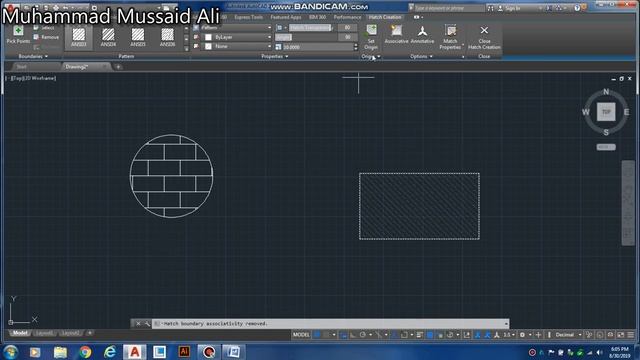Open the Windows Start menu

pos(10,352)
